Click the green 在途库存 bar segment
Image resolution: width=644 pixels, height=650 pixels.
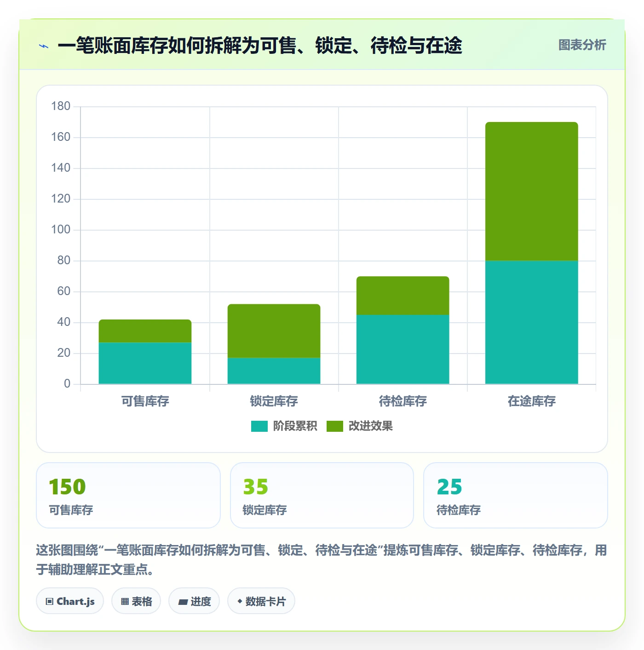(x=532, y=192)
